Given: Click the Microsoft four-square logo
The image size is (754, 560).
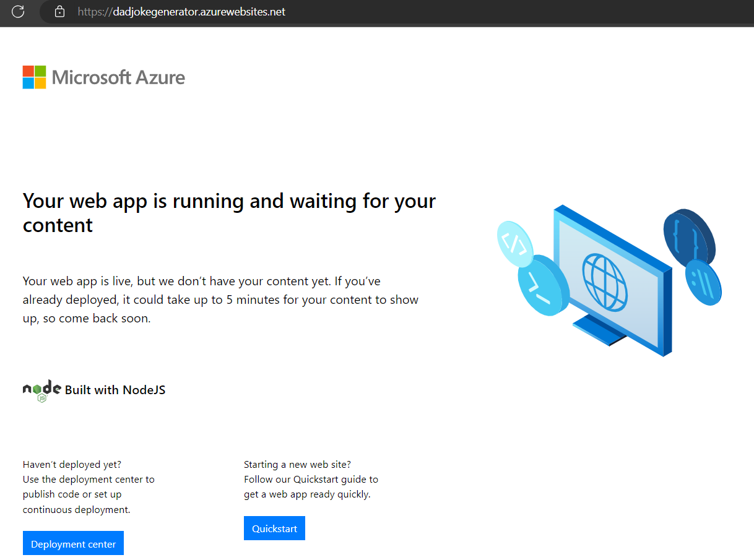Looking at the screenshot, I should (34, 77).
